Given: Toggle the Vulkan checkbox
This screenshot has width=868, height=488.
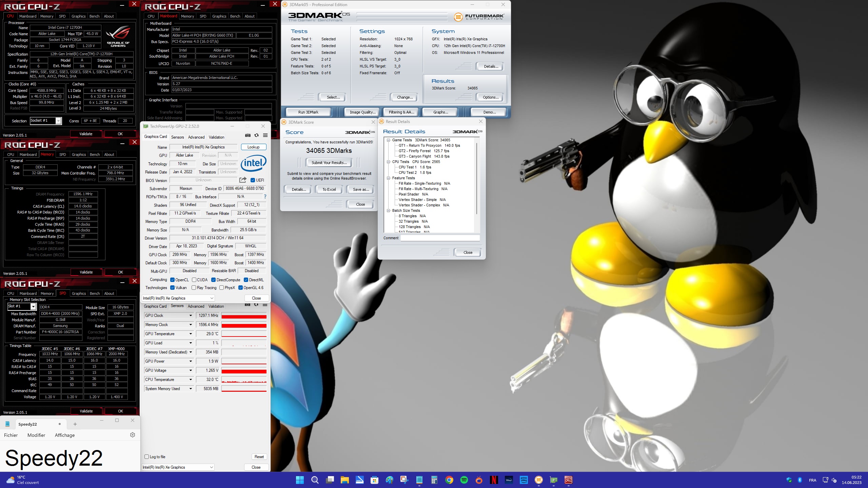Looking at the screenshot, I should pos(172,288).
